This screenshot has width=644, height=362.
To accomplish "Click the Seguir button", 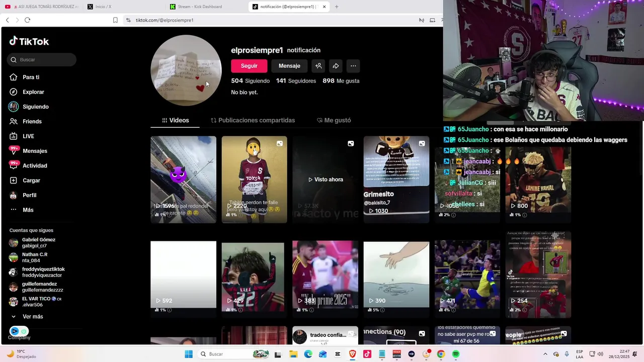I will (x=249, y=66).
